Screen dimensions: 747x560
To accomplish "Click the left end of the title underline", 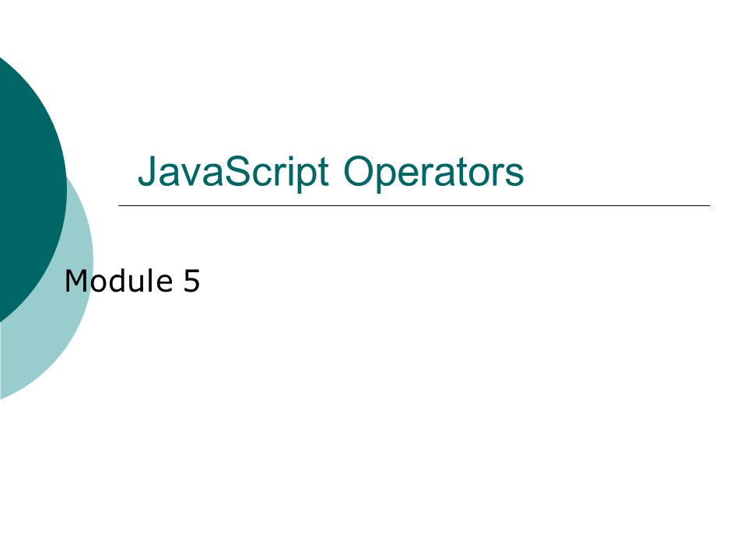I will [x=120, y=205].
